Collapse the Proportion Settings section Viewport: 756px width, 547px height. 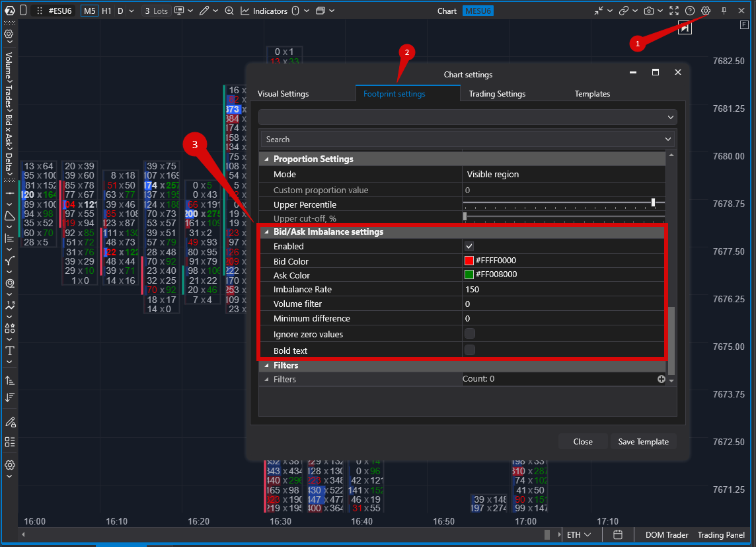pyautogui.click(x=266, y=159)
